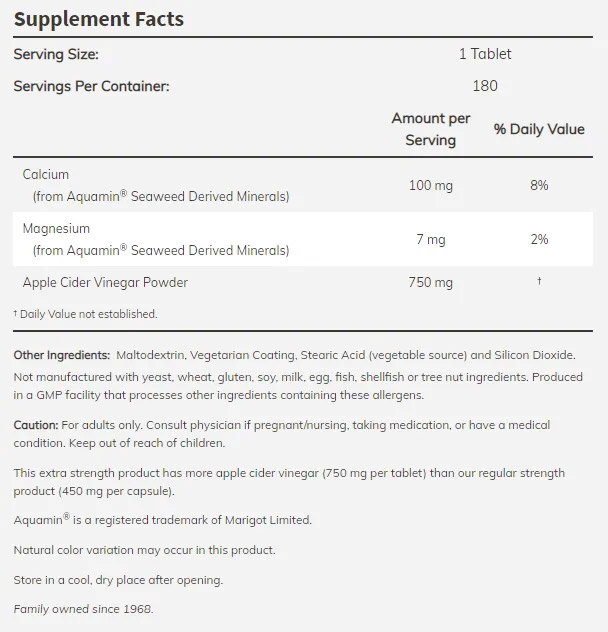The height and width of the screenshot is (632, 608).
Task: Select the 1 Tablet serving value
Action: 484,54
